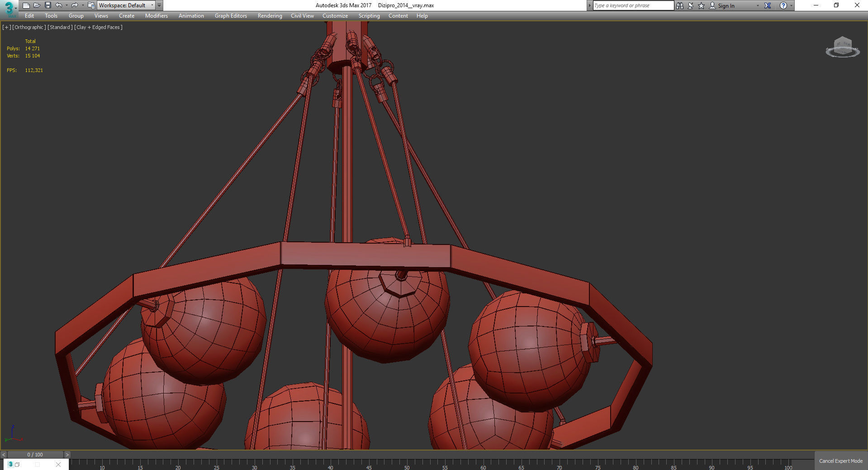Open the Rendering menu
This screenshot has height=470, width=868.
(x=270, y=16)
